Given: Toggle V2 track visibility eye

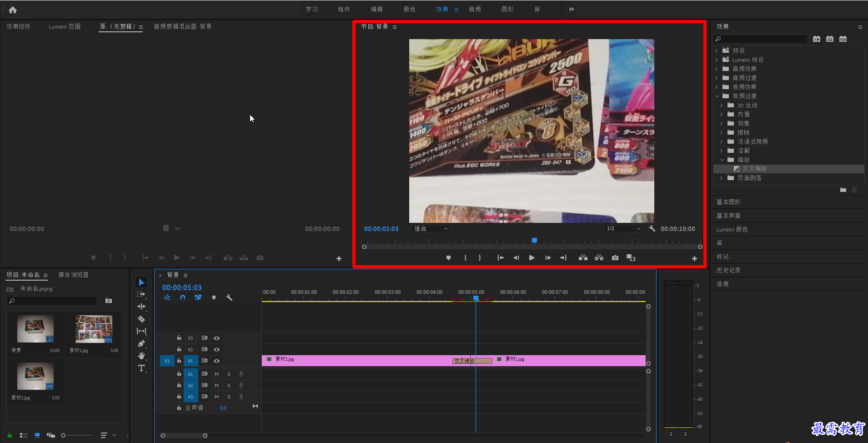Looking at the screenshot, I should click(217, 349).
